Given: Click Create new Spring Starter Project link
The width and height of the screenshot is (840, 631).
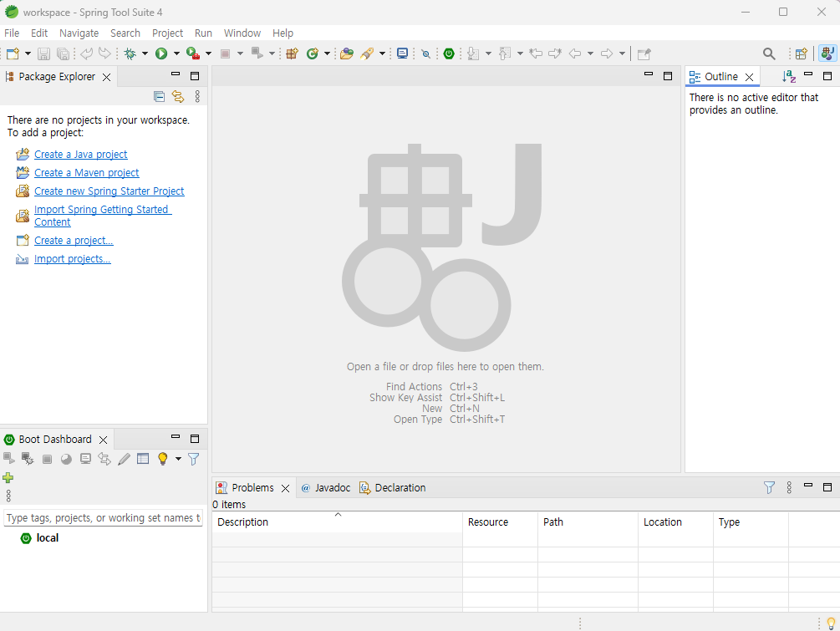Looking at the screenshot, I should click(109, 191).
